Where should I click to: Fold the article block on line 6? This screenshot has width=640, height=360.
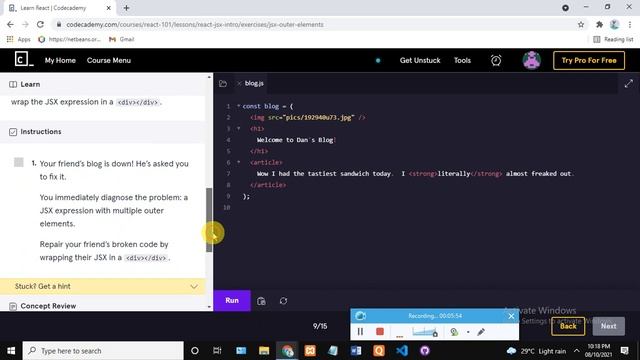tap(239, 162)
